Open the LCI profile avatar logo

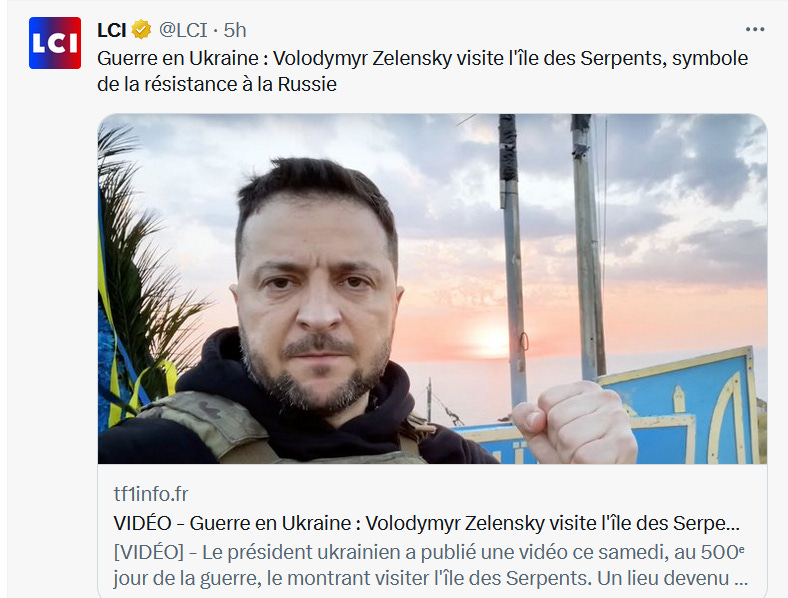click(x=55, y=43)
